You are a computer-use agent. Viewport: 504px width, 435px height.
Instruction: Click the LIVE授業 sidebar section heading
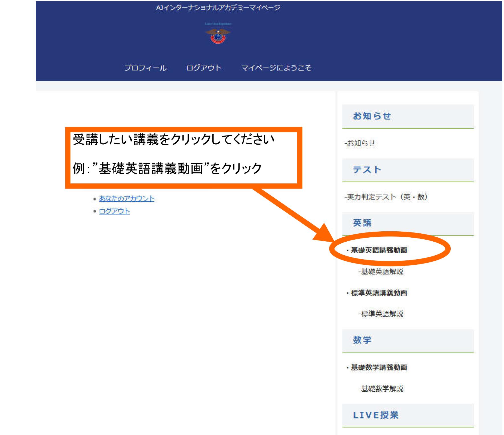click(x=376, y=415)
